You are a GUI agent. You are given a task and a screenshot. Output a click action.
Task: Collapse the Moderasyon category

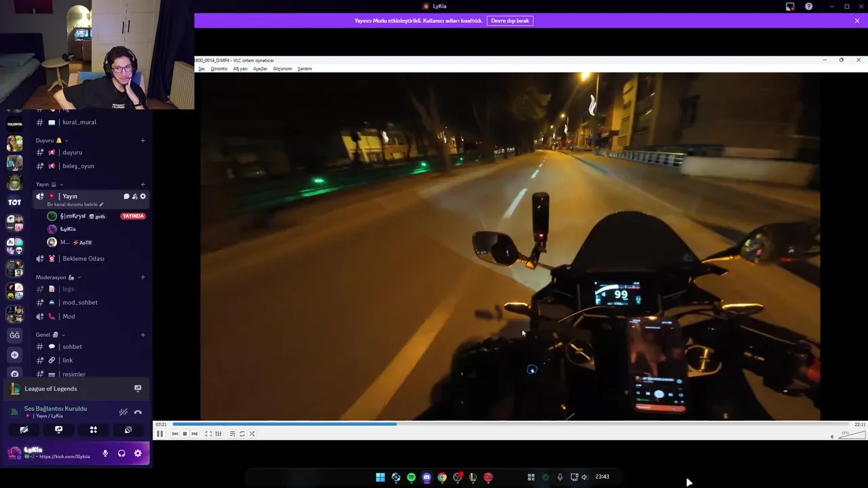coord(58,277)
